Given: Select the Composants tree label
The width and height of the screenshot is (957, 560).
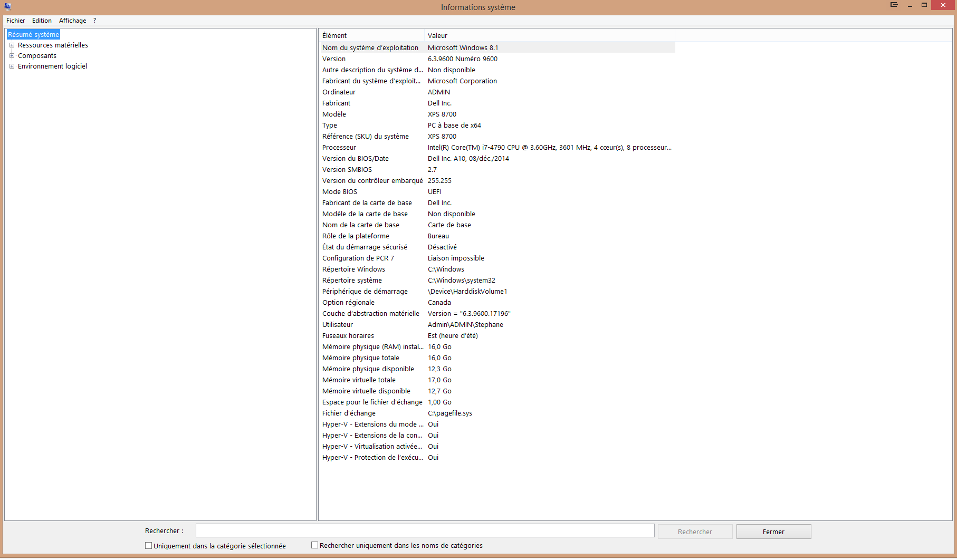Looking at the screenshot, I should 37,56.
